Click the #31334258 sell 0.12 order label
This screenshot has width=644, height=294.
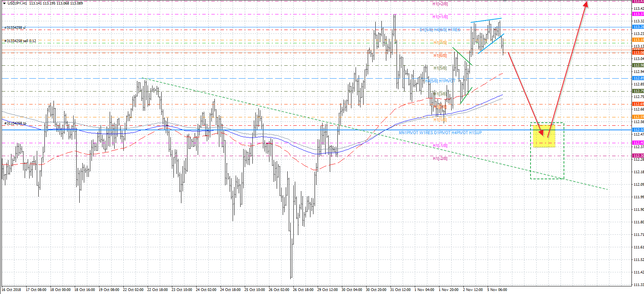click(x=20, y=41)
